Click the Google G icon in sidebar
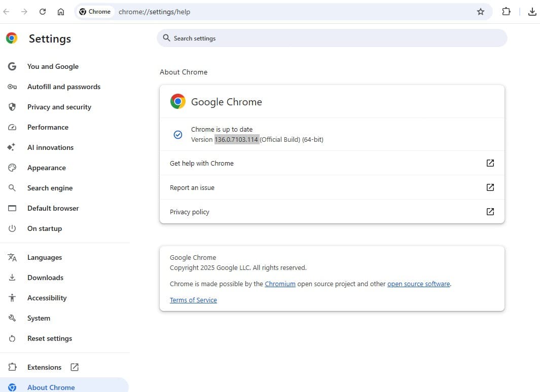Image resolution: width=540 pixels, height=392 pixels. click(12, 66)
